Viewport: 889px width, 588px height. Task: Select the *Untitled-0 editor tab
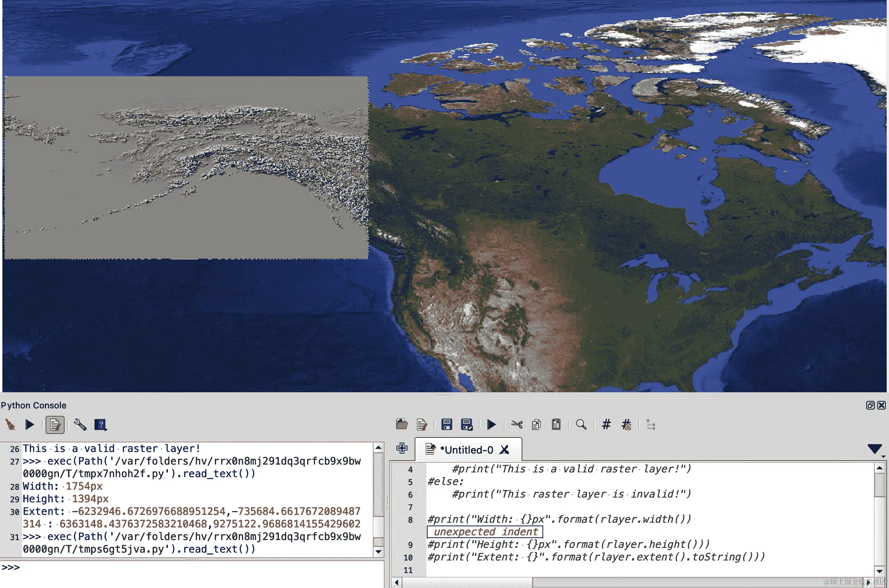466,450
